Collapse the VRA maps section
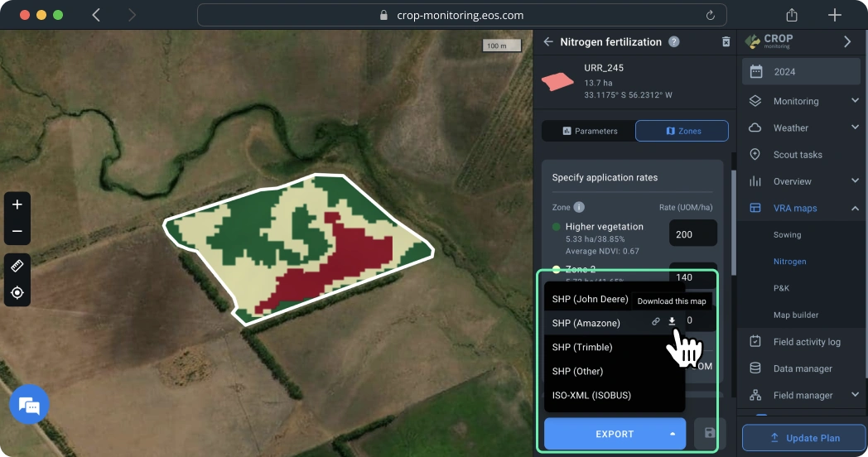Viewport: 868px width, 457px height. pos(855,208)
